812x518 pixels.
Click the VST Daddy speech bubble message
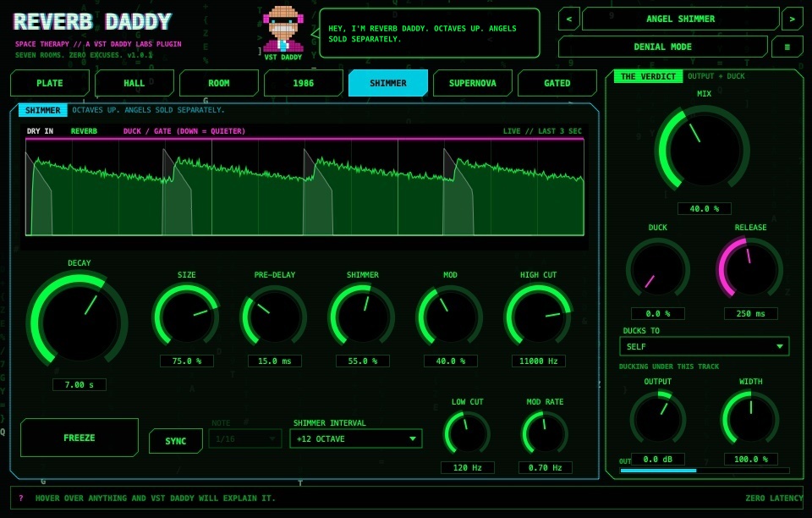[x=430, y=33]
